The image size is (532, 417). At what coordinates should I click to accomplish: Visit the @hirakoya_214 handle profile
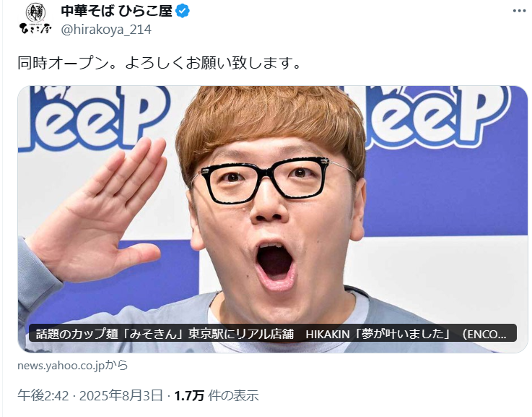[106, 30]
